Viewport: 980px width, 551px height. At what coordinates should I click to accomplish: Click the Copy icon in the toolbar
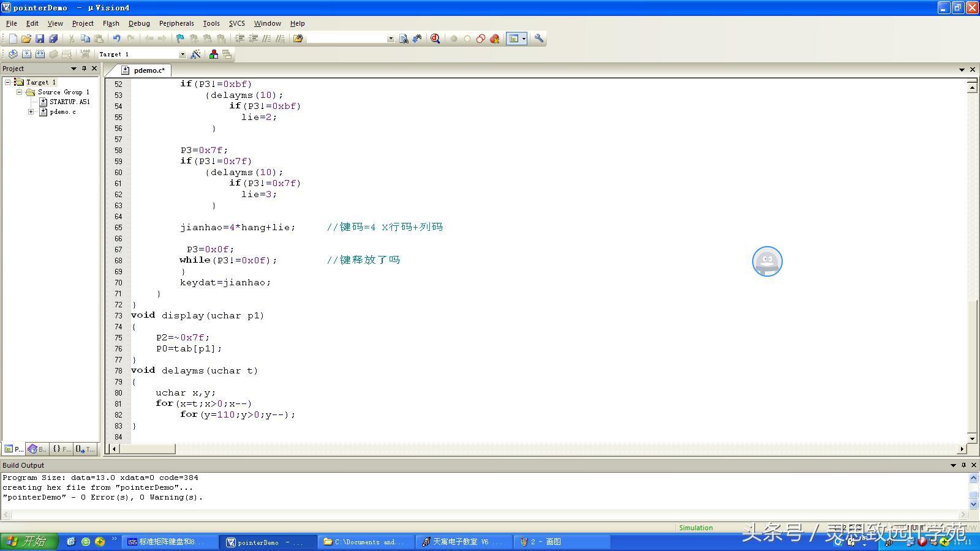[85, 39]
